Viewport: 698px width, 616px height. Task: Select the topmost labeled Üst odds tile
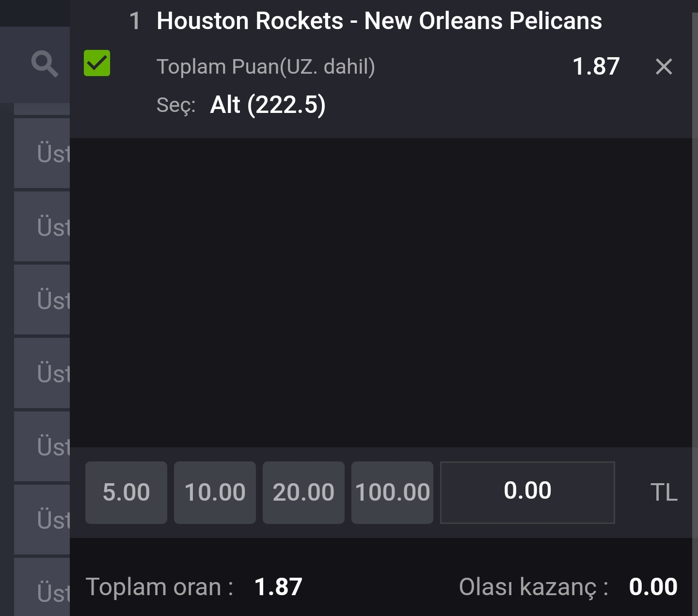point(42,153)
